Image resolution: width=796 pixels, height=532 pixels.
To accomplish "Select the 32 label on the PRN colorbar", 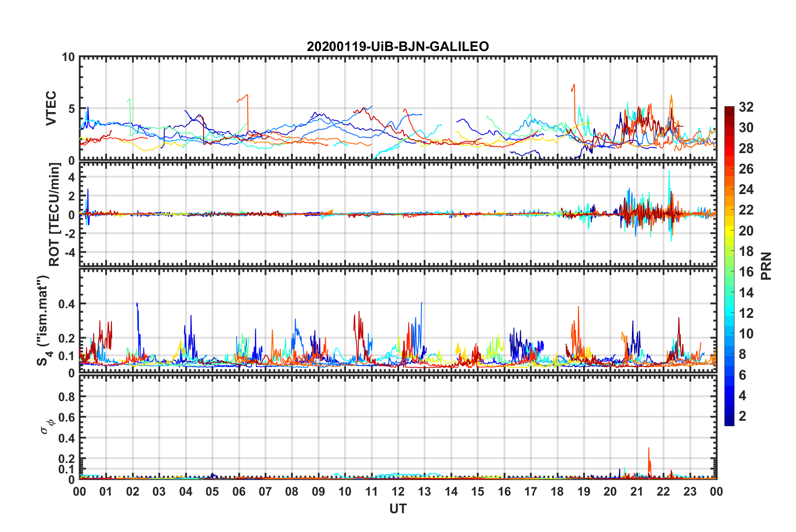I will pyautogui.click(x=746, y=107).
